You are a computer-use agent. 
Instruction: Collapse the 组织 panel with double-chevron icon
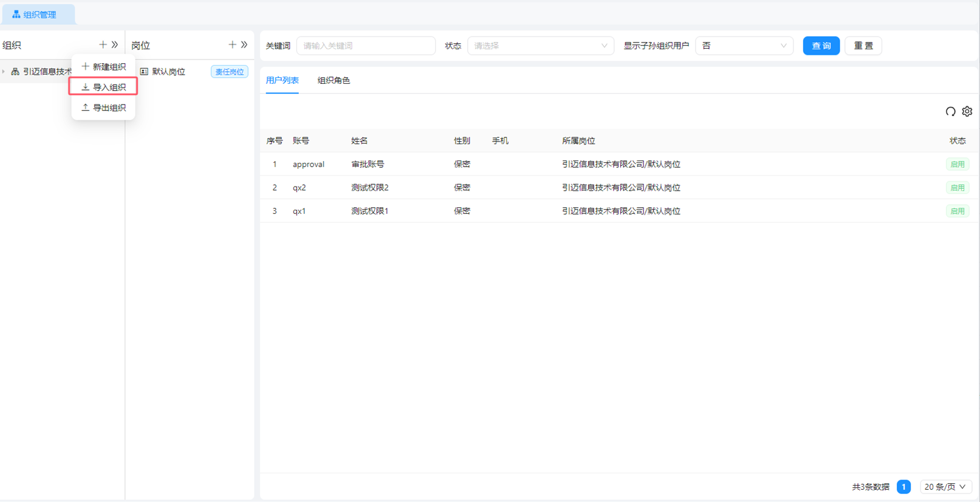click(115, 44)
